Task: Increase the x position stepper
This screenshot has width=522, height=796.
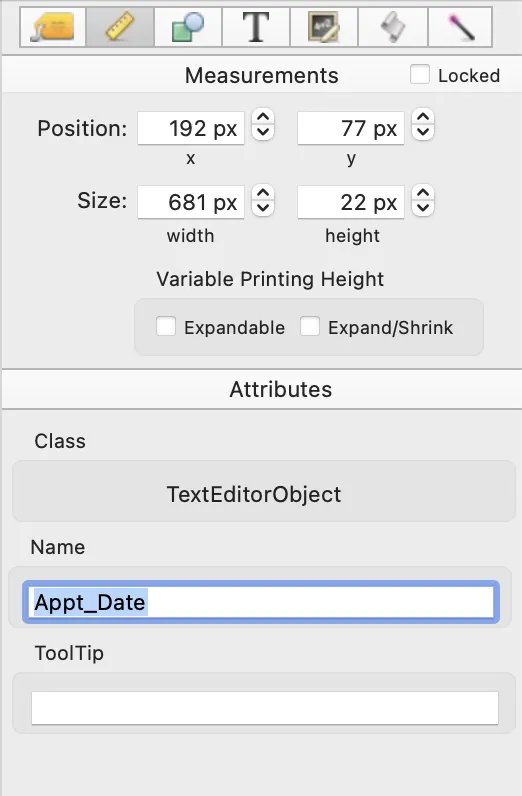Action: click(263, 117)
